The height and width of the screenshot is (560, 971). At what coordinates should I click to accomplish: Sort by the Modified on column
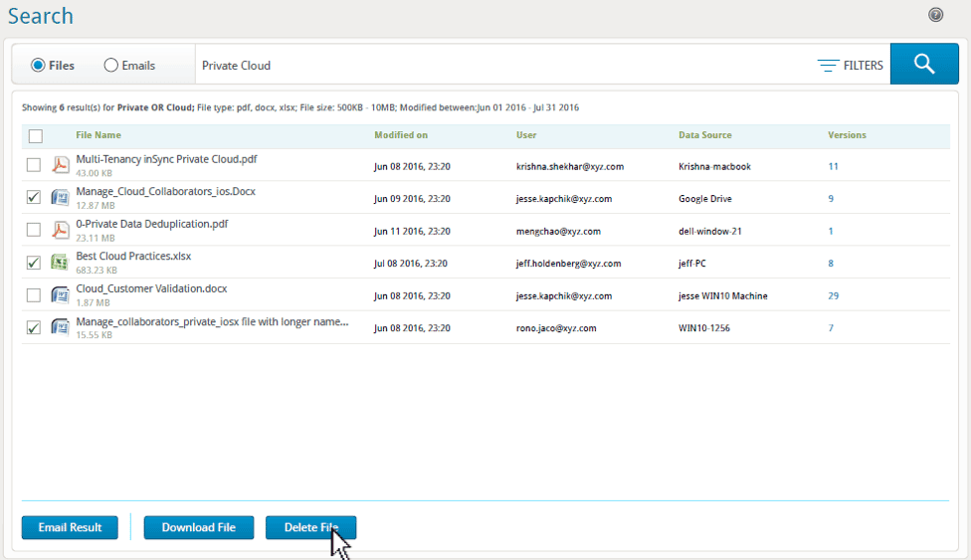(x=401, y=135)
